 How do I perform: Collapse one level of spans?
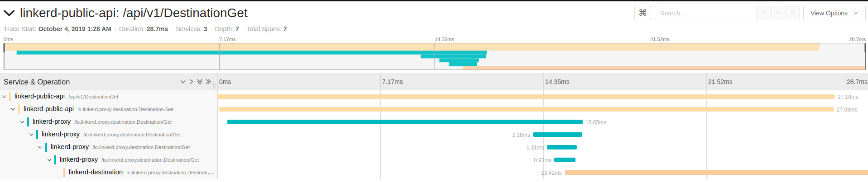191,82
